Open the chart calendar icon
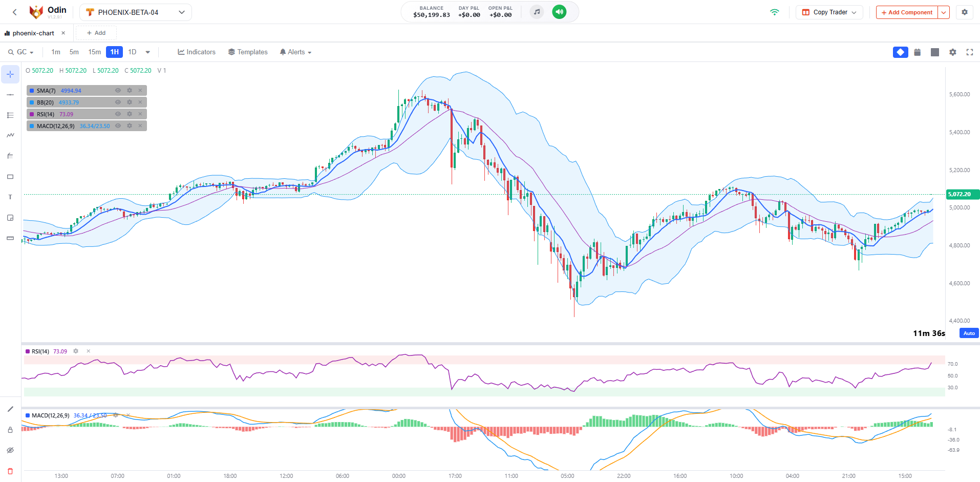 pos(917,52)
